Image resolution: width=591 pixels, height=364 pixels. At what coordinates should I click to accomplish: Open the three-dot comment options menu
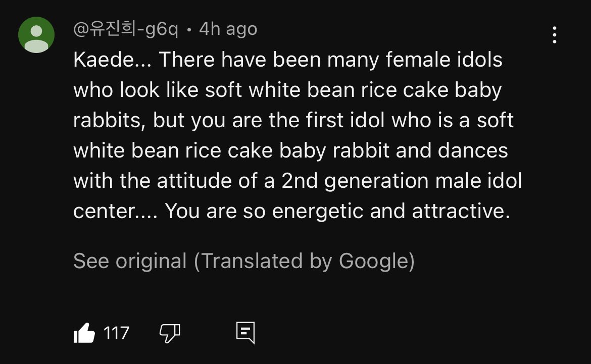click(x=554, y=35)
